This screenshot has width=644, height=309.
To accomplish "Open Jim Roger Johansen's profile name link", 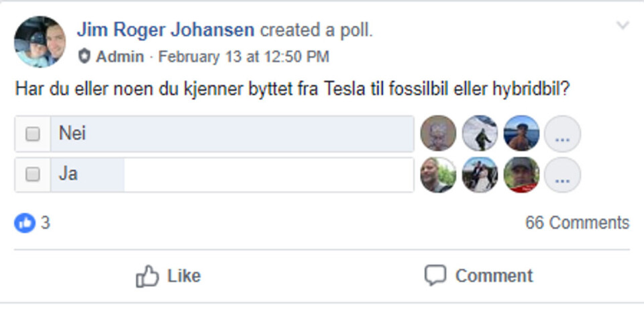I will click(x=166, y=30).
